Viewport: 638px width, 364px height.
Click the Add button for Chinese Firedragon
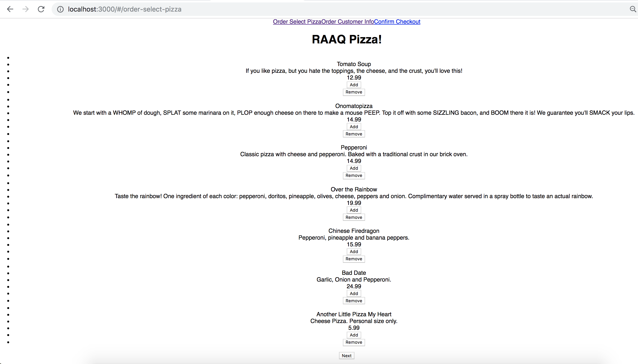click(x=354, y=251)
